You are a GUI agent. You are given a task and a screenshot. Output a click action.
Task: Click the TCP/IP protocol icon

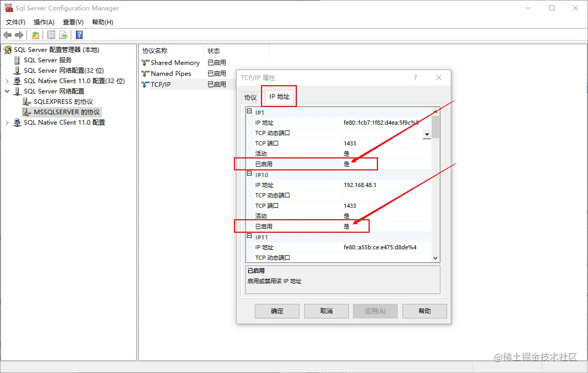click(x=146, y=84)
